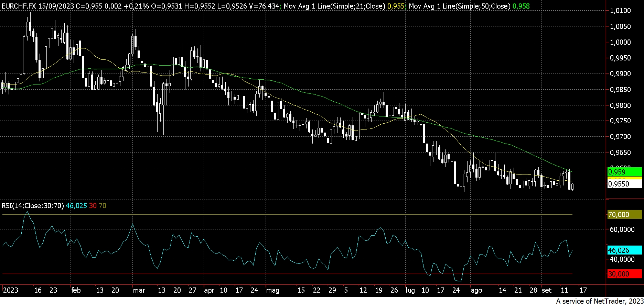Click the EURCHF.FX symbol title text
This screenshot has height=305, width=644.
click(x=19, y=6)
